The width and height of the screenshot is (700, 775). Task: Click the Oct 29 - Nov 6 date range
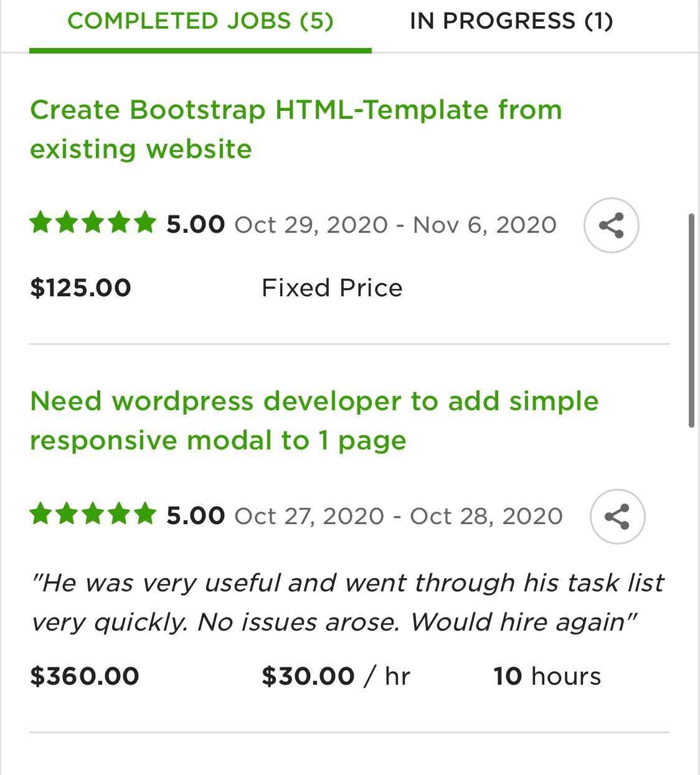pyautogui.click(x=395, y=225)
